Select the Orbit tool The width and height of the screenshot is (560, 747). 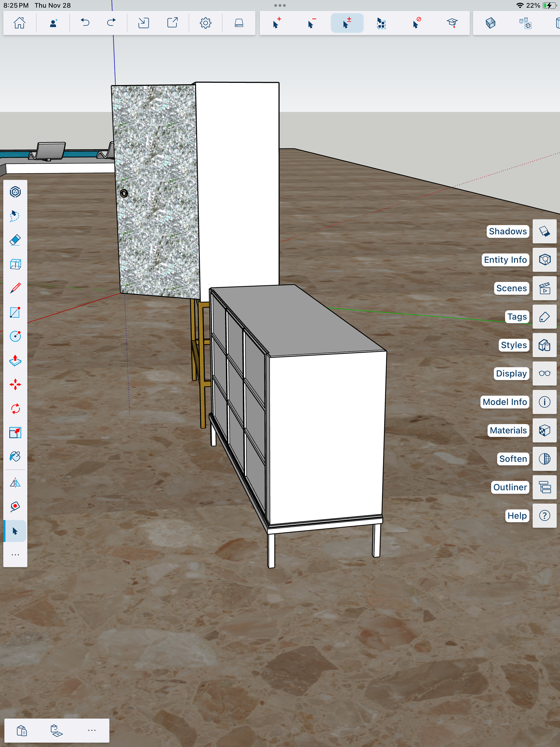pyautogui.click(x=15, y=192)
